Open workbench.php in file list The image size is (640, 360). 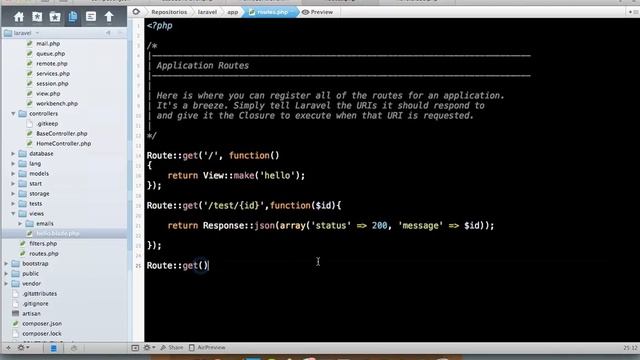(57, 104)
